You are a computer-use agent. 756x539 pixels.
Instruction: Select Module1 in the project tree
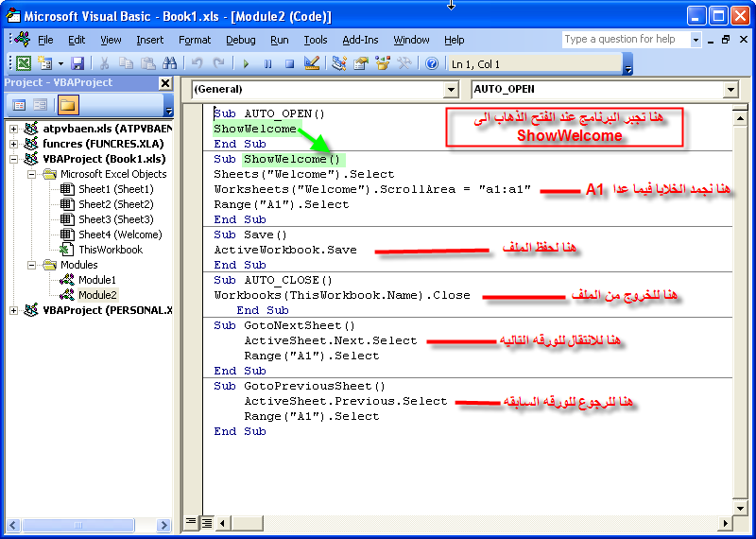97,280
